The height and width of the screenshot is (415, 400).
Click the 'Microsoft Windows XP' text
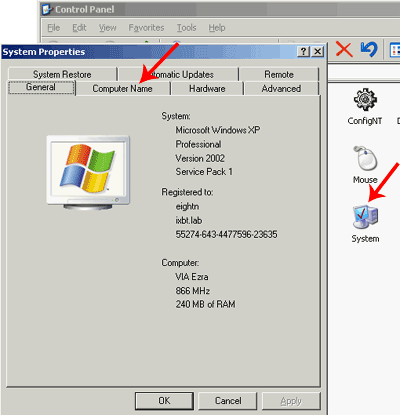[218, 130]
